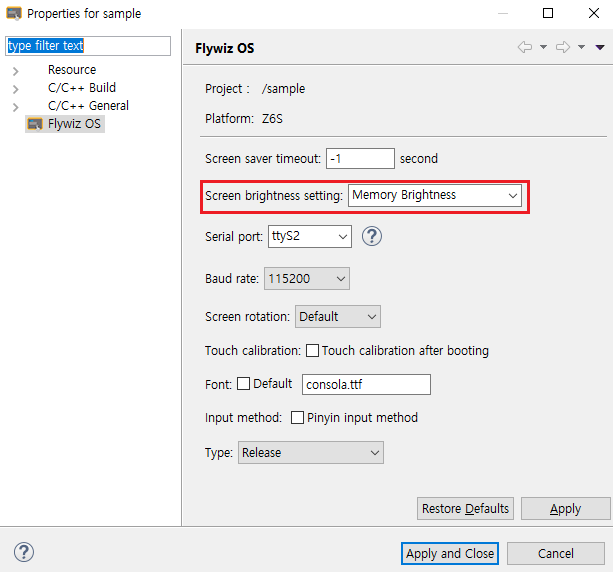The image size is (613, 572).
Task: Expand the C/C++ General tree node
Action: pos(15,107)
